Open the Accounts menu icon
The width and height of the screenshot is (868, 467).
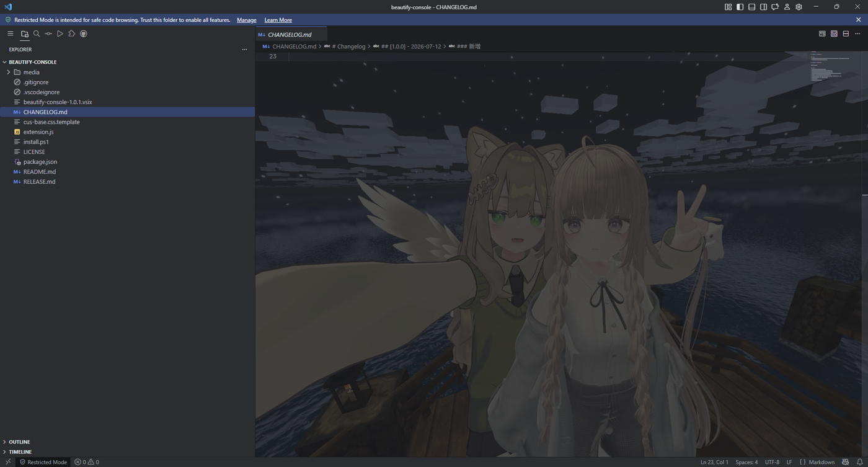787,7
